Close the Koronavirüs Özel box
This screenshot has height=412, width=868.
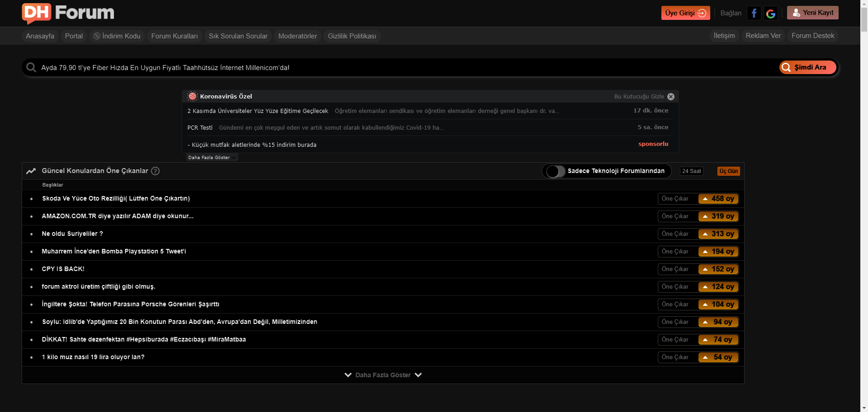click(671, 97)
